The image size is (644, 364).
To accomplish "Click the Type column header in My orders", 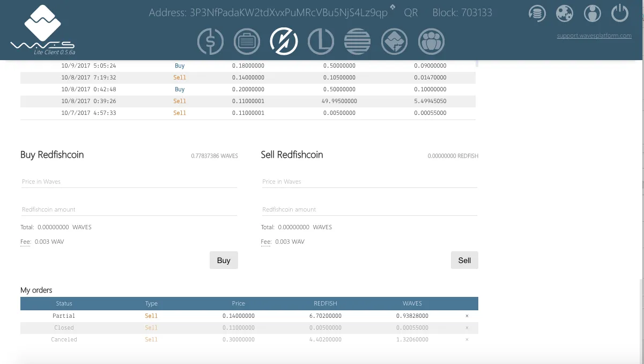I will click(151, 303).
